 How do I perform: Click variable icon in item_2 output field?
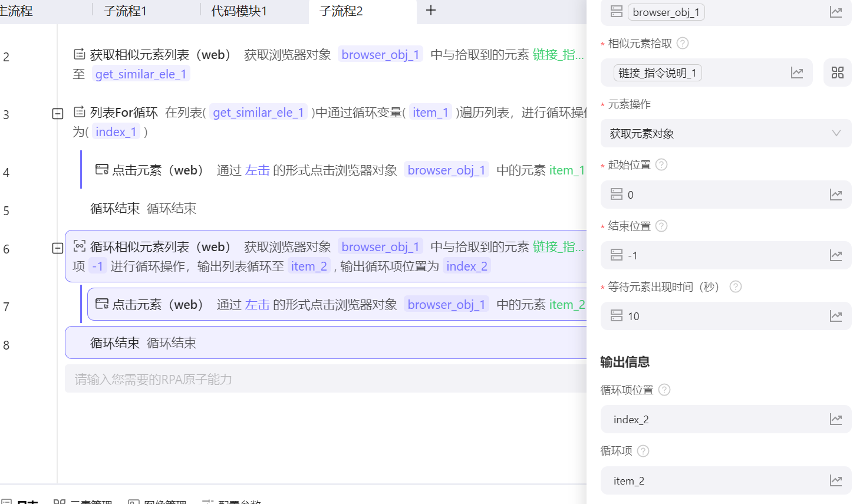coord(835,480)
